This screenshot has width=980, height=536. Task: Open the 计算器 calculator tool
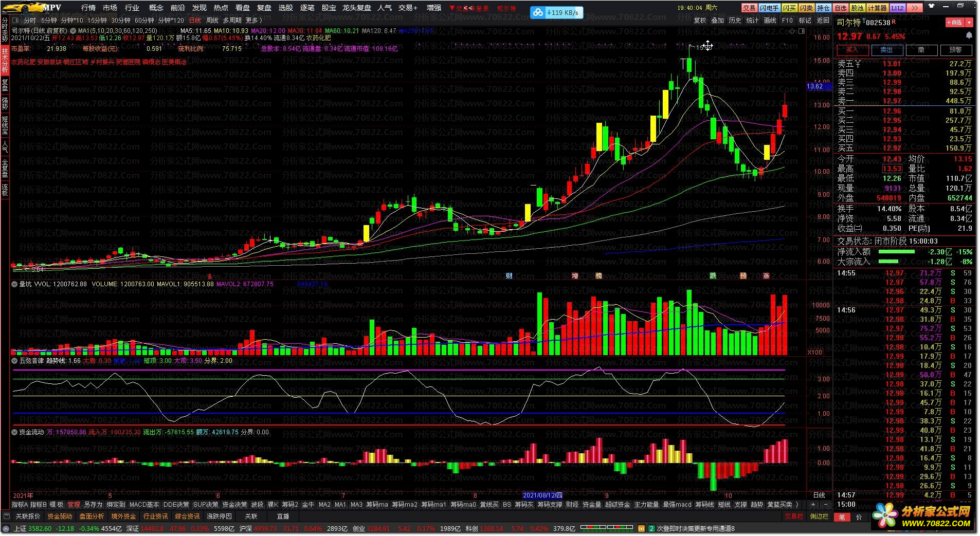877,8
